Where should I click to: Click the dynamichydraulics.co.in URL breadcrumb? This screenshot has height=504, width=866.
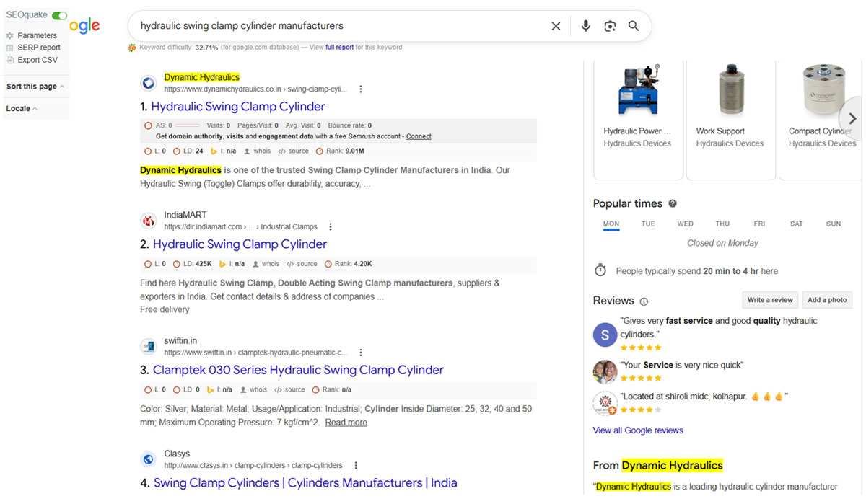[x=255, y=89]
